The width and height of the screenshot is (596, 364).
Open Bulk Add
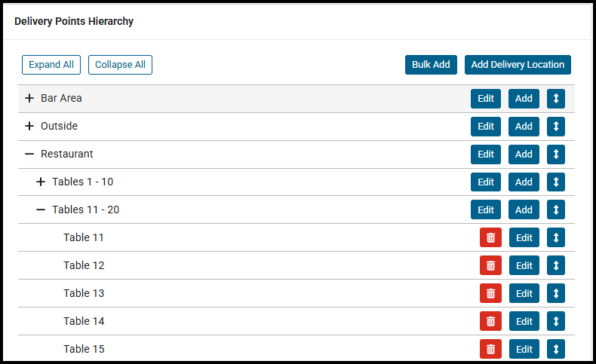(431, 65)
